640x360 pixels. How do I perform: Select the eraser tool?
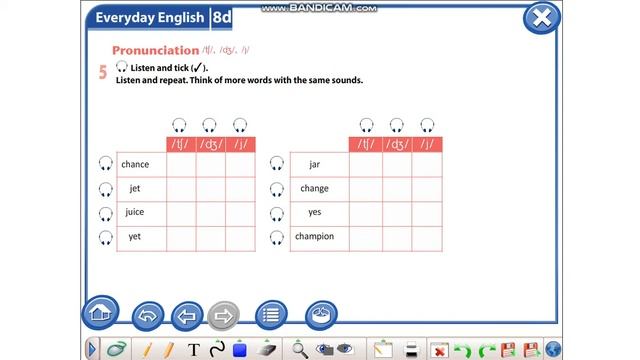click(x=267, y=350)
